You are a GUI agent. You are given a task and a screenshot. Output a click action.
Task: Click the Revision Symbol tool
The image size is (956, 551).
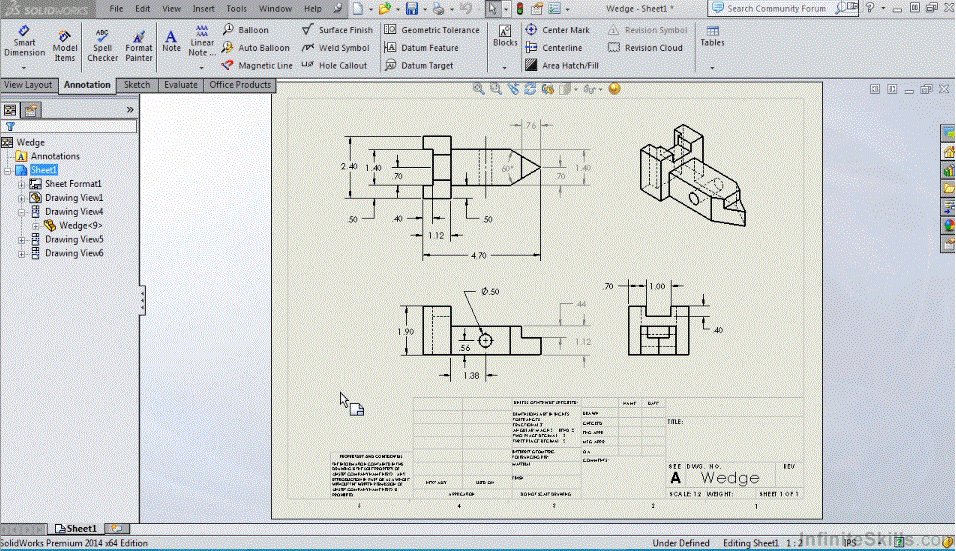[647, 29]
